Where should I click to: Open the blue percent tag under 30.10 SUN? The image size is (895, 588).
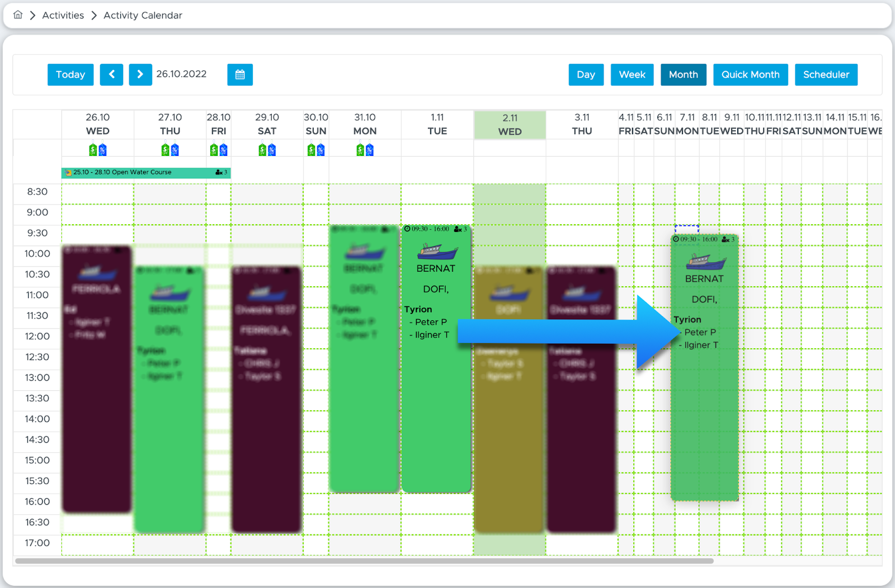point(321,150)
